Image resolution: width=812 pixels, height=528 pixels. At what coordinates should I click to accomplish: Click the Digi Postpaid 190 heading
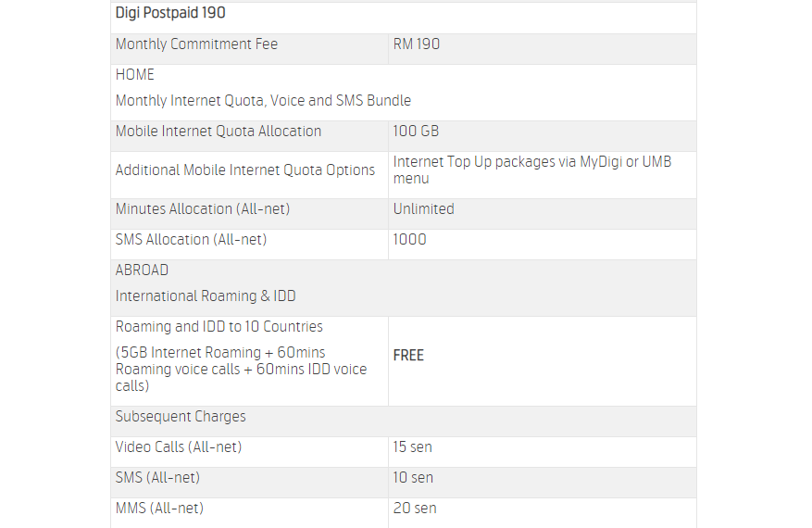(x=170, y=13)
